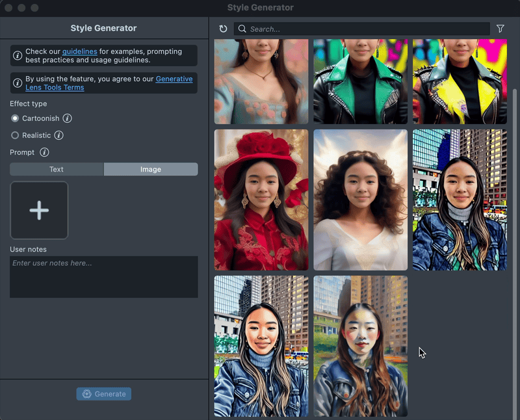Viewport: 520px width, 420px height.
Task: Select the red hat portrait thumbnail
Action: coord(261,200)
